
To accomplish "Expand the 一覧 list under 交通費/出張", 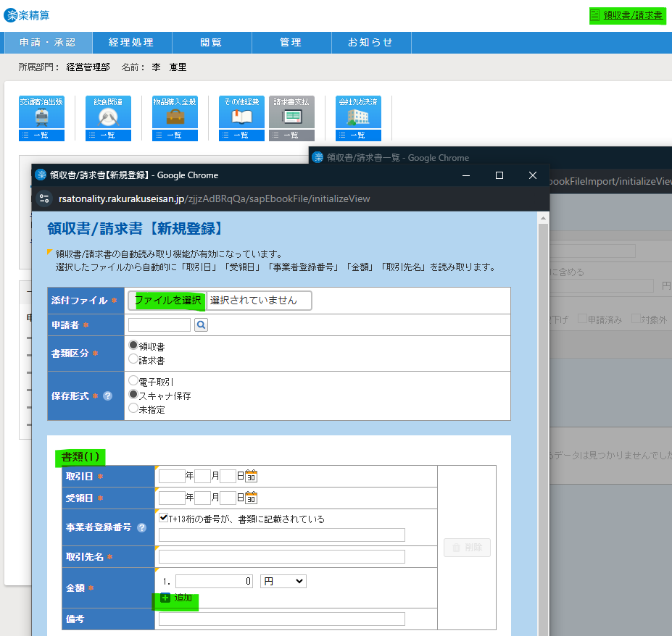I will click(x=41, y=135).
